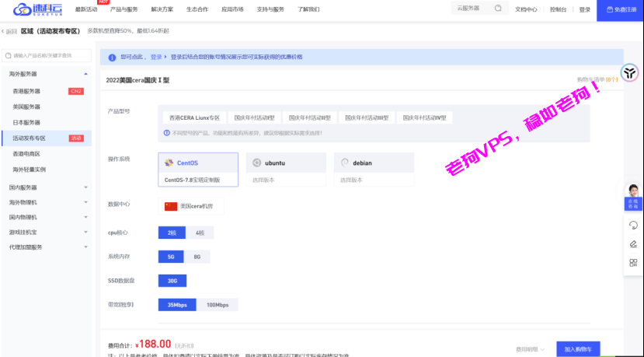Open ubuntu 选择版本 dropdown
The width and height of the screenshot is (644, 357).
coord(286,180)
